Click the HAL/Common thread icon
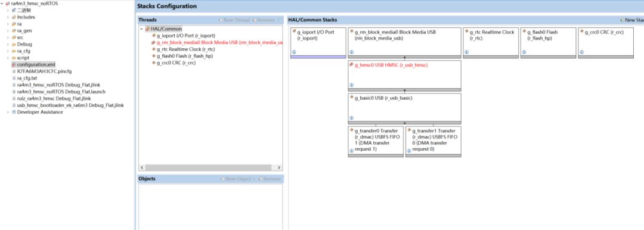 pyautogui.click(x=147, y=29)
